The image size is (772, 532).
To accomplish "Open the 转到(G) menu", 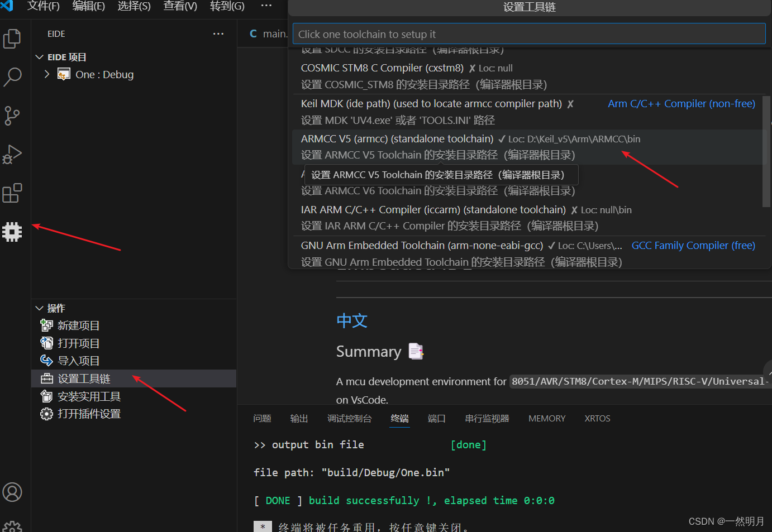I will click(x=227, y=6).
